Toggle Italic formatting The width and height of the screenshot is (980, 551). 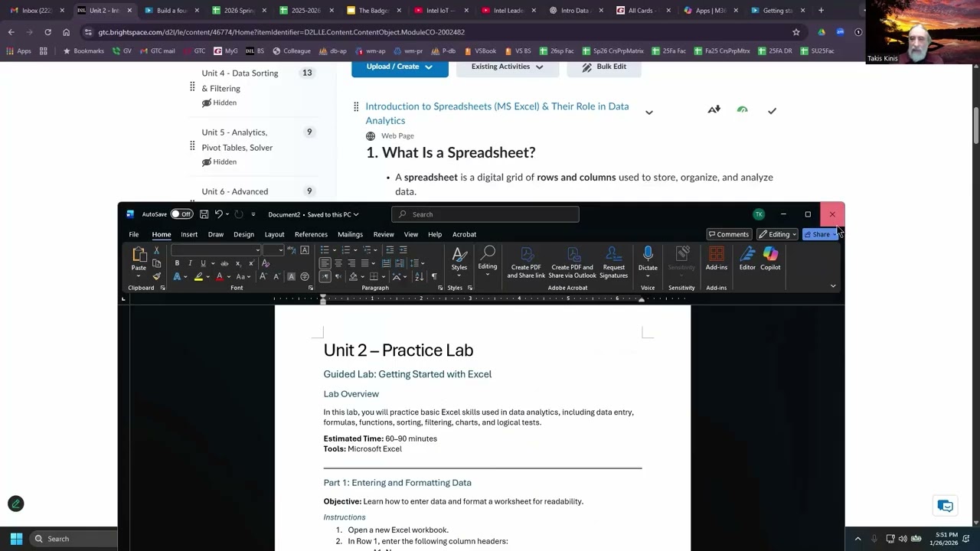coord(190,263)
